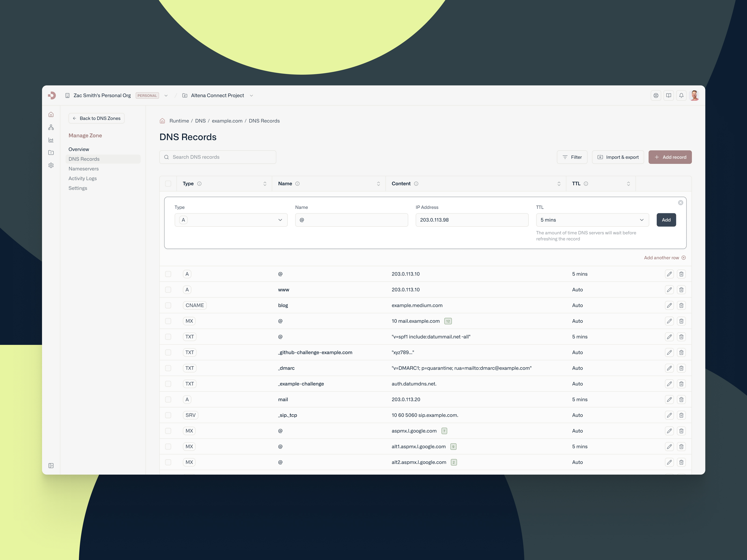Image resolution: width=747 pixels, height=560 pixels.
Task: Go to Nameservers in Manage Zone menu
Action: point(83,169)
